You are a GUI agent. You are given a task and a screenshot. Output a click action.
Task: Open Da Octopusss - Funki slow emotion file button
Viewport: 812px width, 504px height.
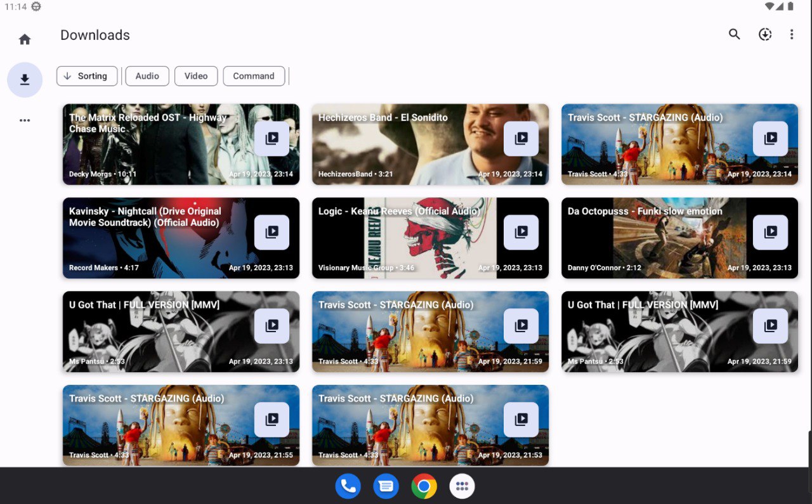(x=770, y=232)
